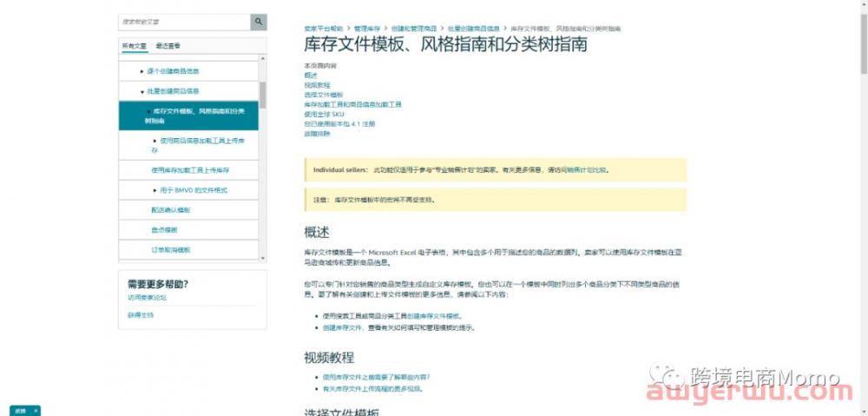Go to 卖家平台帮助 breadcrumb

click(324, 29)
